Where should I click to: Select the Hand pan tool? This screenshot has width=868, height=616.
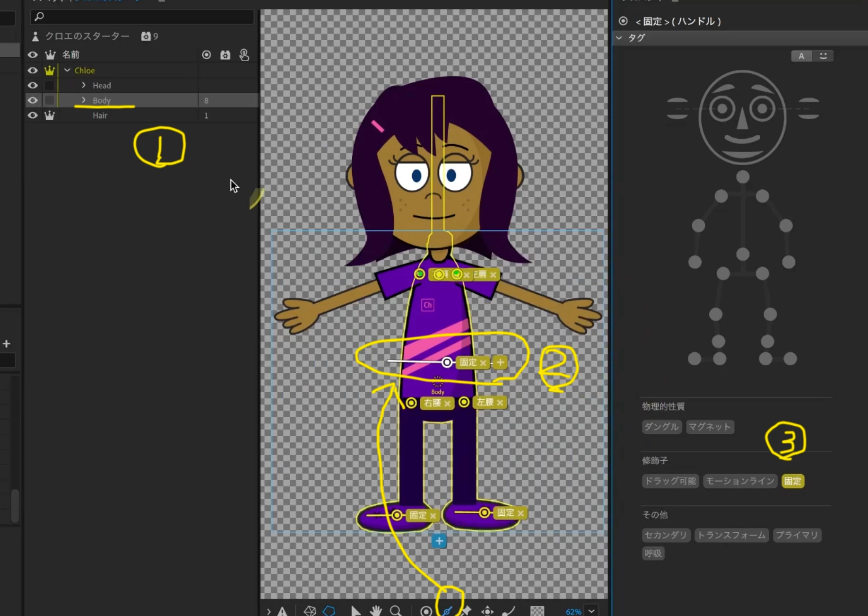(376, 611)
